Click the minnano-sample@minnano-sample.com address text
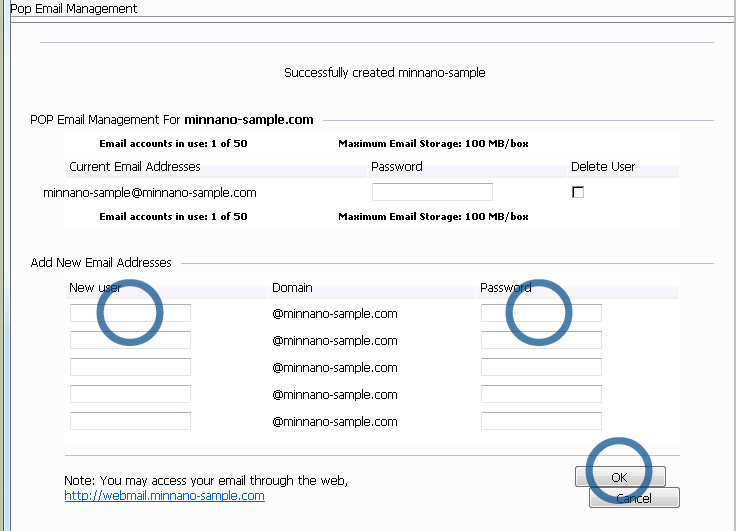 click(x=150, y=193)
